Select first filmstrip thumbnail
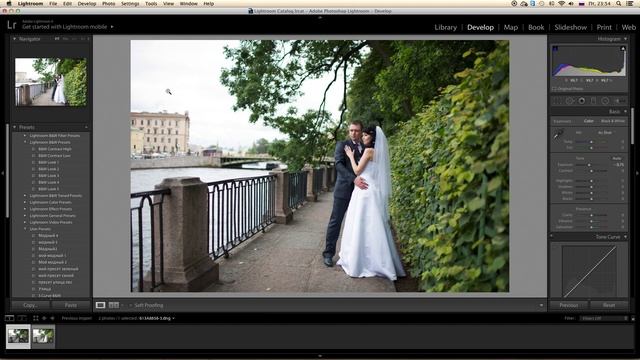 18,336
